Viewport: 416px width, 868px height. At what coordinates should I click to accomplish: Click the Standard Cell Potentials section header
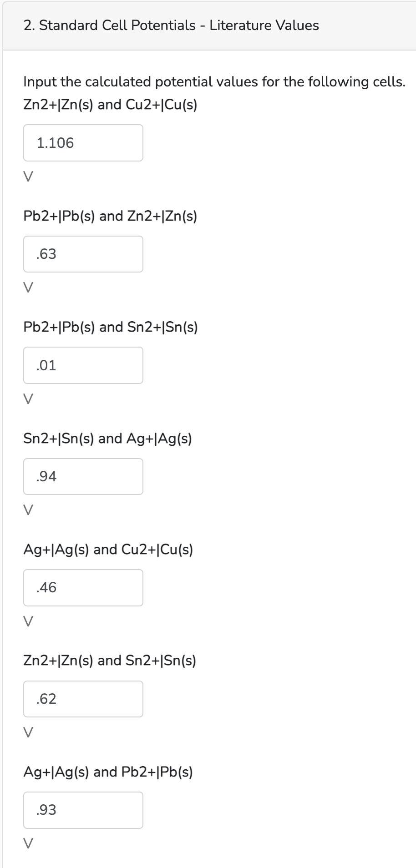170,25
